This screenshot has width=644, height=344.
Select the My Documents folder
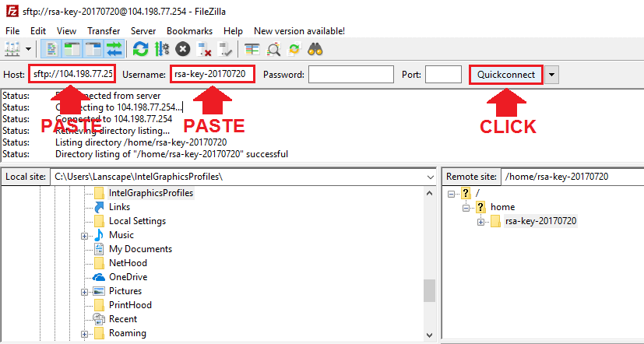click(140, 249)
